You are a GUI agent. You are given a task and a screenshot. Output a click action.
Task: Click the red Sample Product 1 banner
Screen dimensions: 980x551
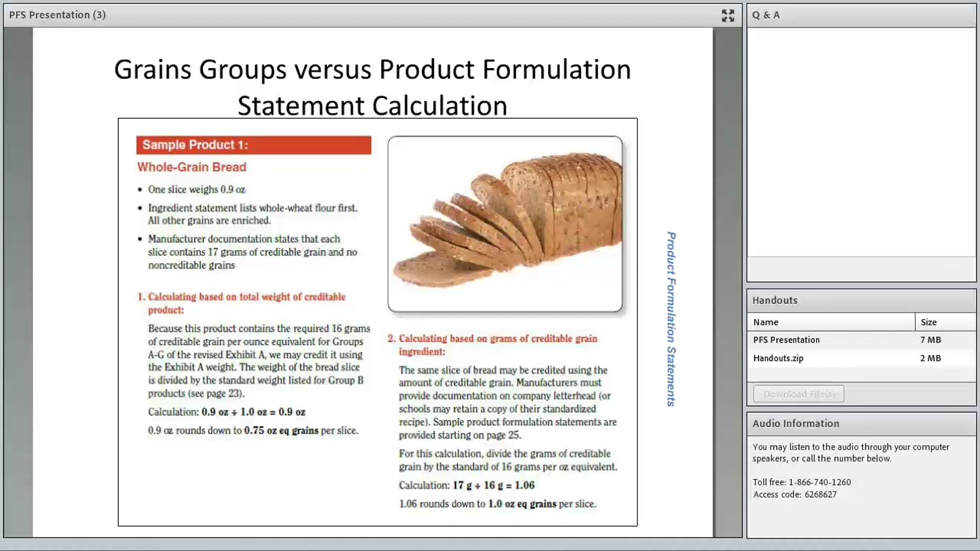click(x=253, y=145)
